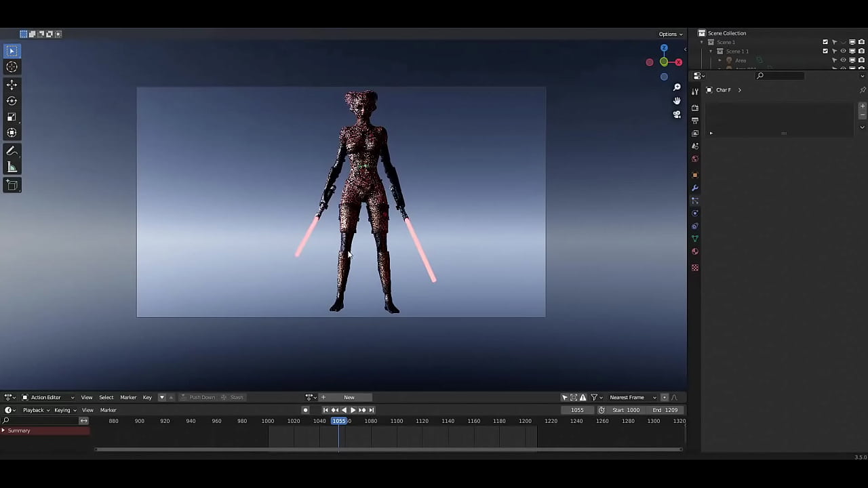Open Action Editor View menu

click(87, 398)
